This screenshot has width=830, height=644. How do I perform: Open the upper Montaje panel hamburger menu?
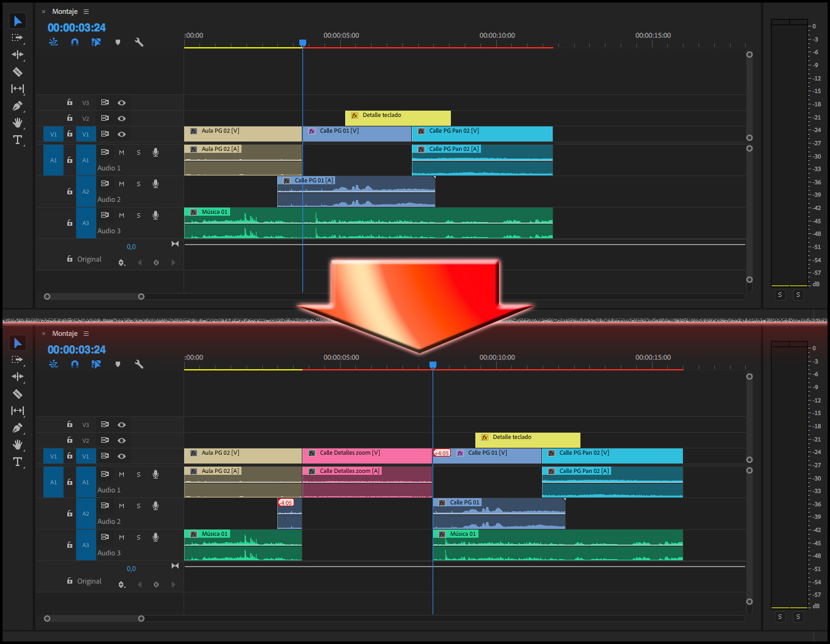tap(86, 12)
